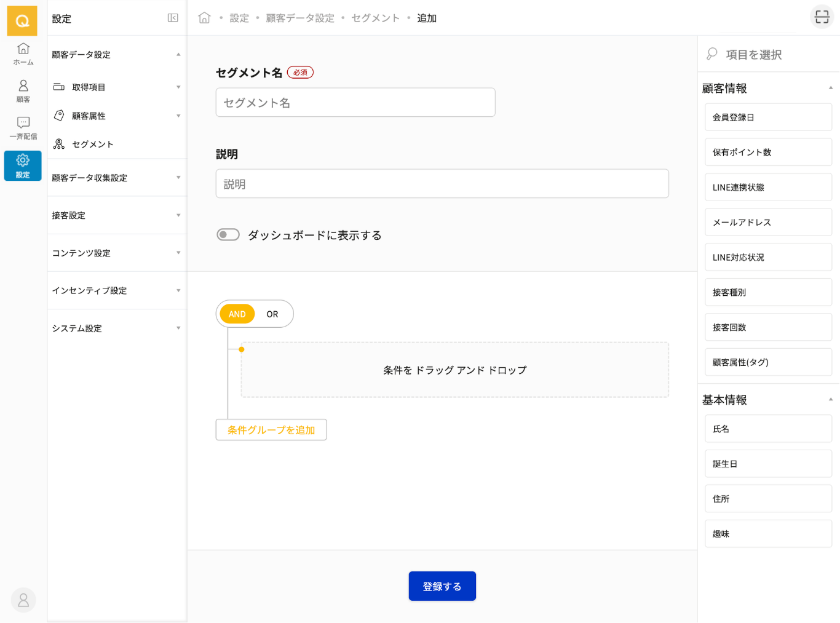Expand the 接客設定 menu section

coord(116,215)
